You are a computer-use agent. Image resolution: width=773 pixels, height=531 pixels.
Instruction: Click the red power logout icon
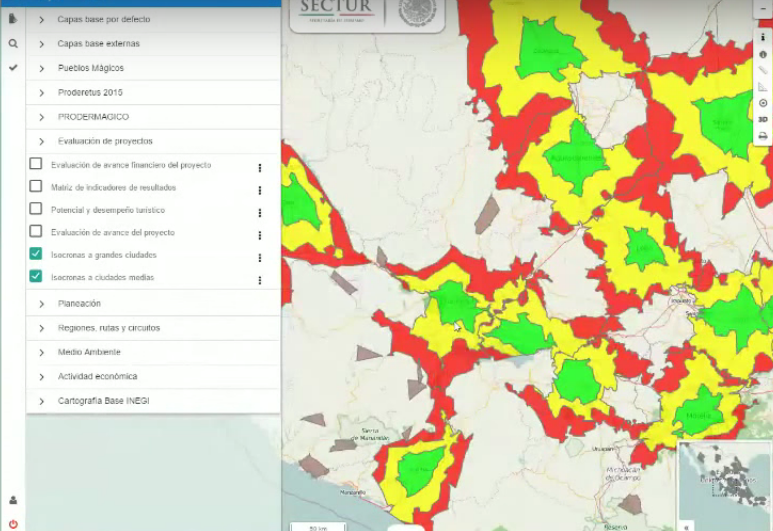(x=13, y=523)
